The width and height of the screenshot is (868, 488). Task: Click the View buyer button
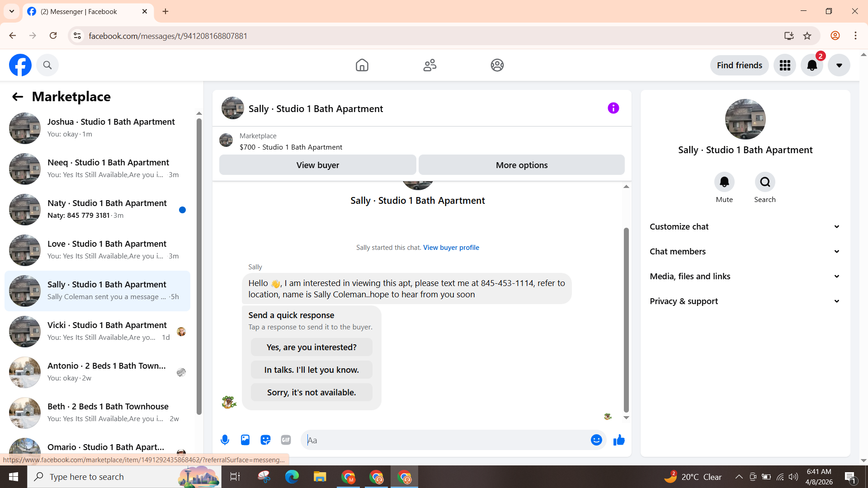tap(317, 165)
